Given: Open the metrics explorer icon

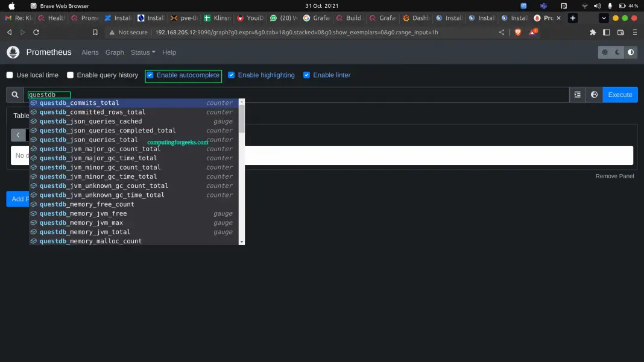Looking at the screenshot, I should (x=577, y=95).
